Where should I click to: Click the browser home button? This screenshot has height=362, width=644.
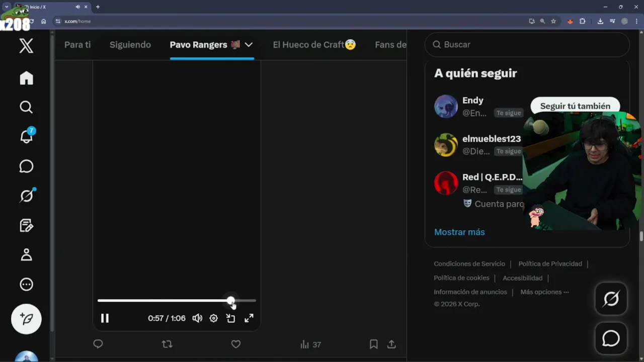[44, 21]
